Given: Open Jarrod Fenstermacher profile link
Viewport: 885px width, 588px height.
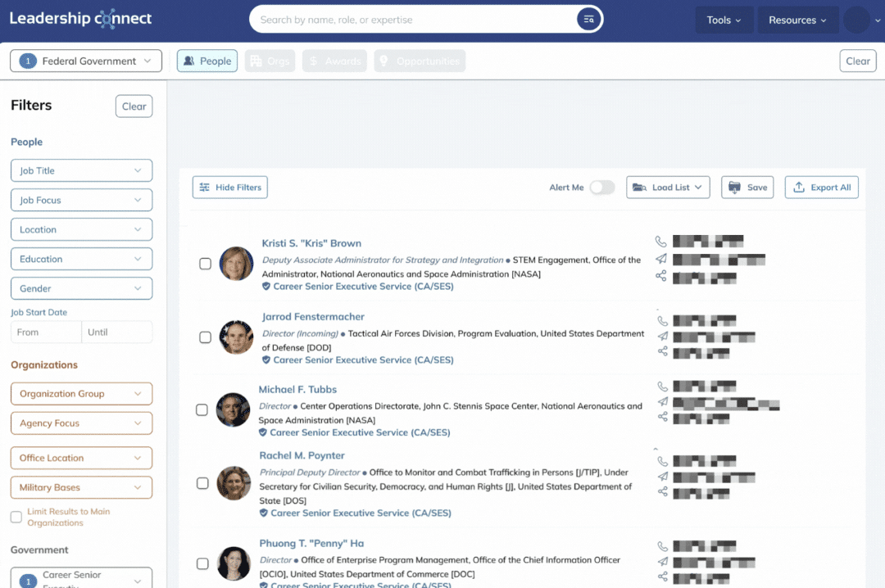Looking at the screenshot, I should (313, 317).
